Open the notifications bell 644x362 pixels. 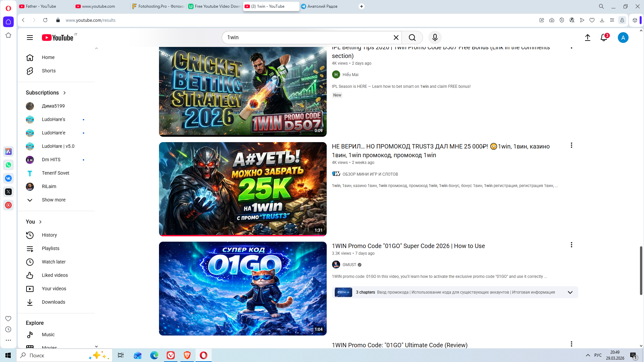[x=604, y=38]
